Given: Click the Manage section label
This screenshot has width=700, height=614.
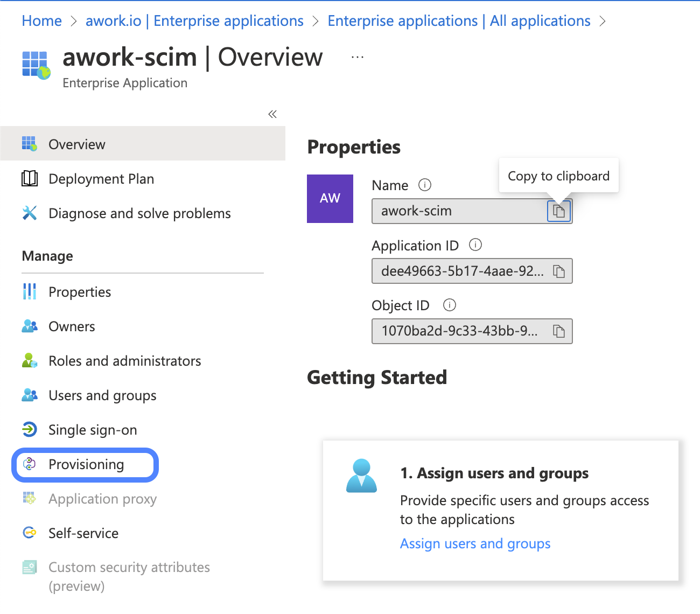Looking at the screenshot, I should [47, 256].
